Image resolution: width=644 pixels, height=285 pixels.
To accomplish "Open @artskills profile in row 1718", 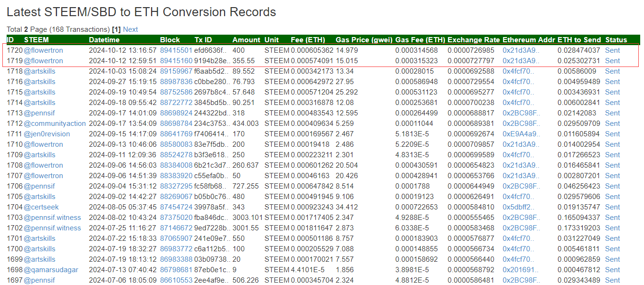I will tap(39, 71).
